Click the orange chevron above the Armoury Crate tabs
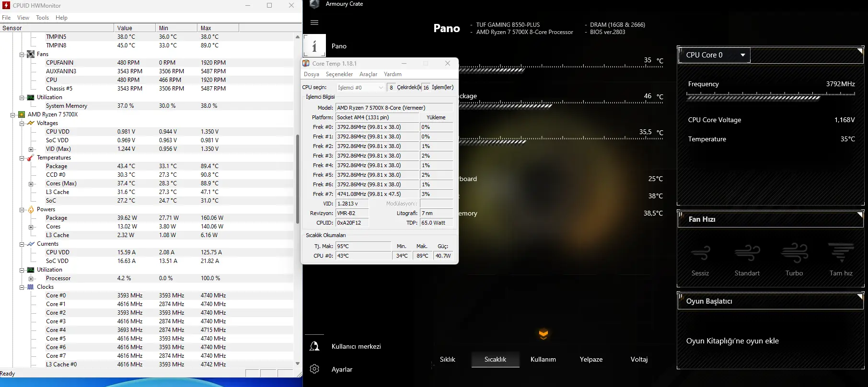The image size is (868, 387). 543,334
